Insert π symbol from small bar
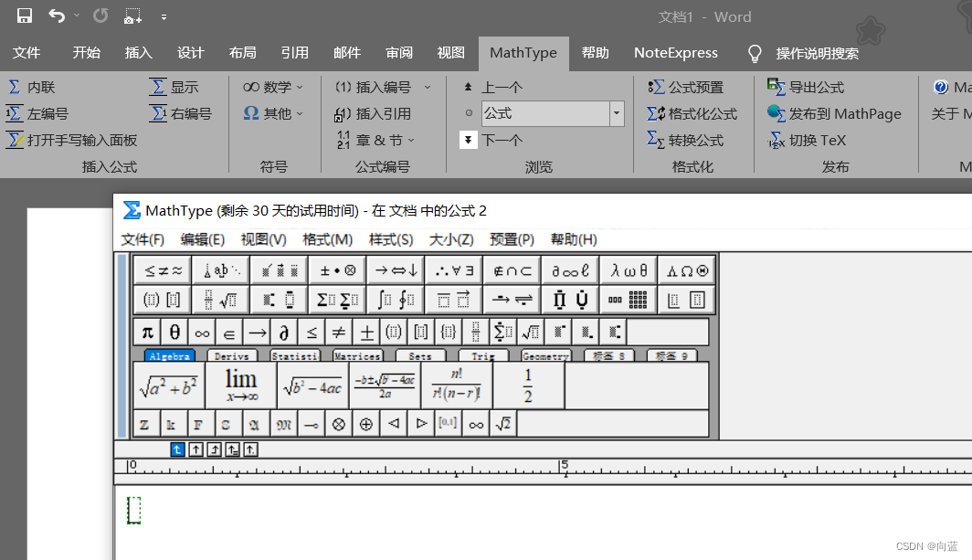The width and height of the screenshot is (972, 560). (148, 333)
